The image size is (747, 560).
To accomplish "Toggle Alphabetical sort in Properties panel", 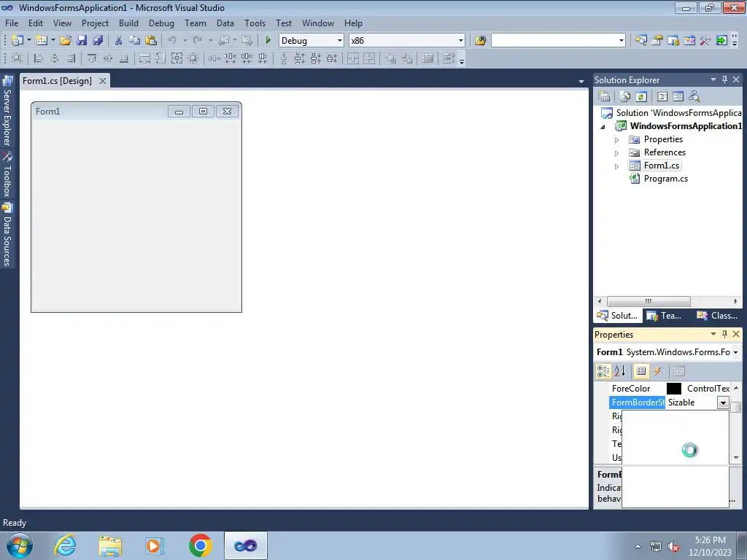I will click(620, 371).
